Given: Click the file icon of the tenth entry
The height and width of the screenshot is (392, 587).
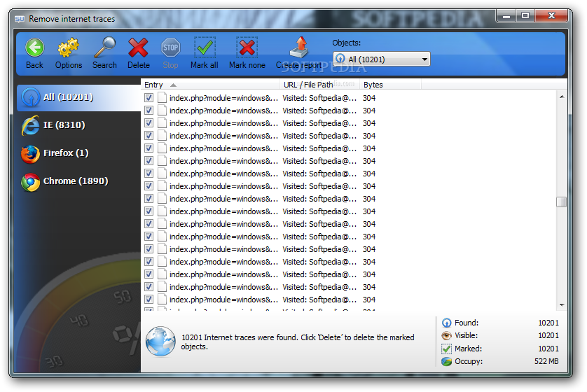Looking at the screenshot, I should (162, 211).
